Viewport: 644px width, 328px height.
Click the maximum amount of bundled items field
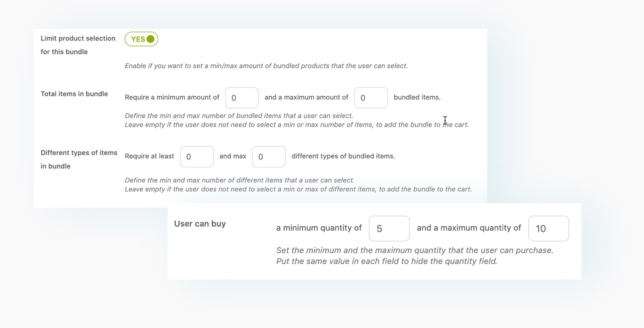(371, 98)
